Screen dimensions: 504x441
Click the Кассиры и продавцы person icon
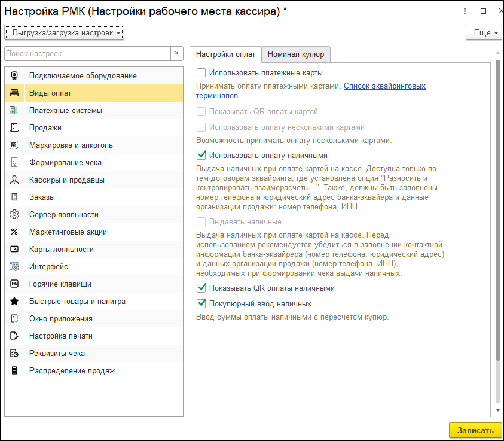15,180
